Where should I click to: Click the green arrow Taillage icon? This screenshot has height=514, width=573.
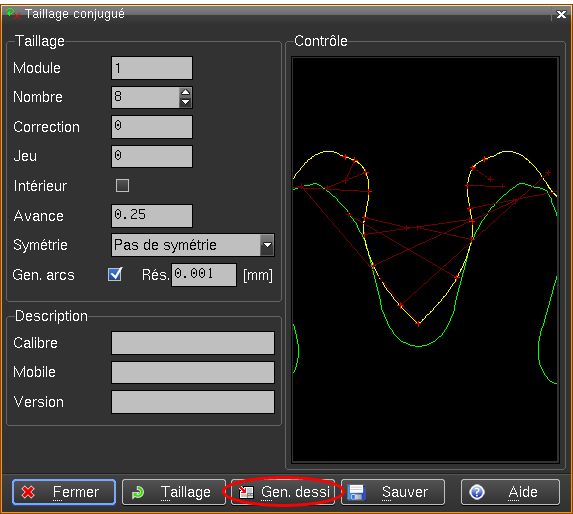click(x=138, y=492)
